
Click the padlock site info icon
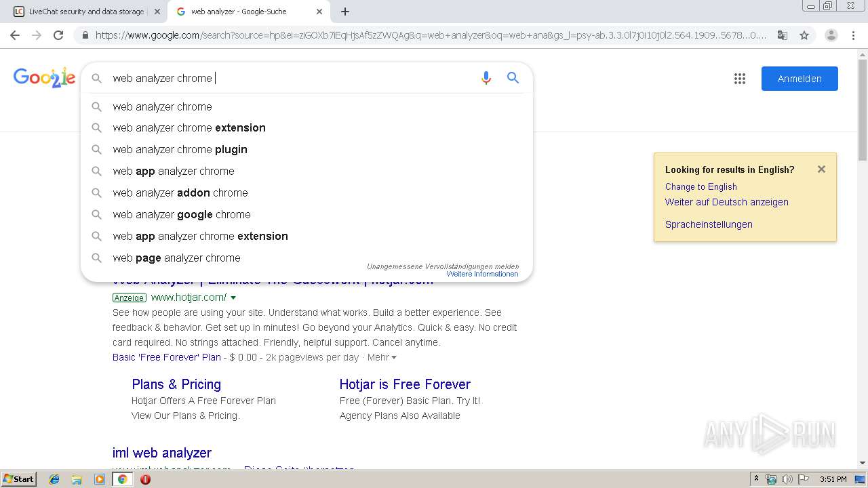click(85, 35)
